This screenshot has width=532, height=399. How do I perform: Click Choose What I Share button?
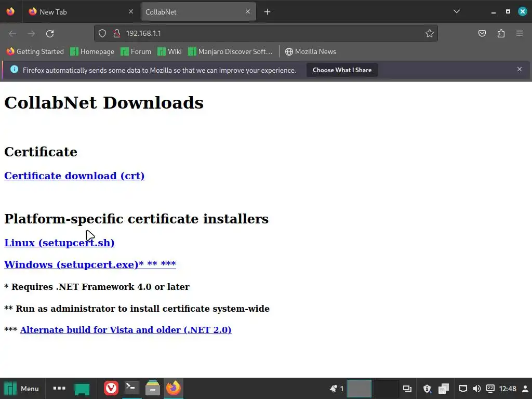click(x=342, y=70)
